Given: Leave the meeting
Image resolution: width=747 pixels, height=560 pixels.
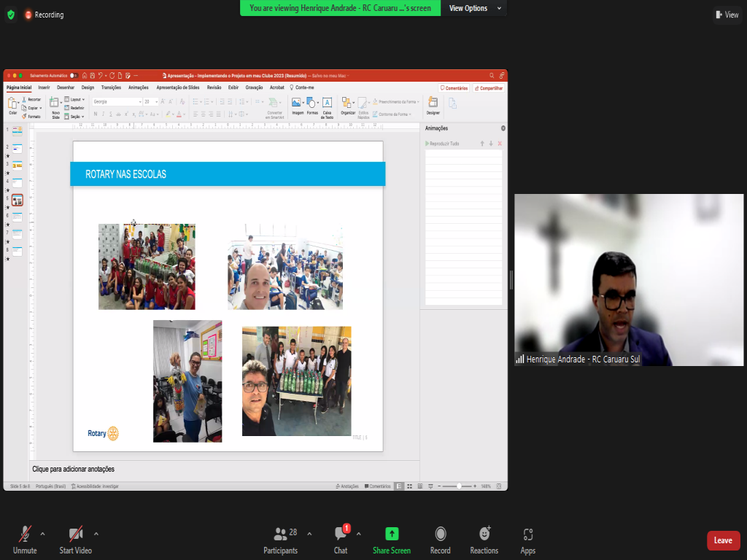Looking at the screenshot, I should 723,540.
